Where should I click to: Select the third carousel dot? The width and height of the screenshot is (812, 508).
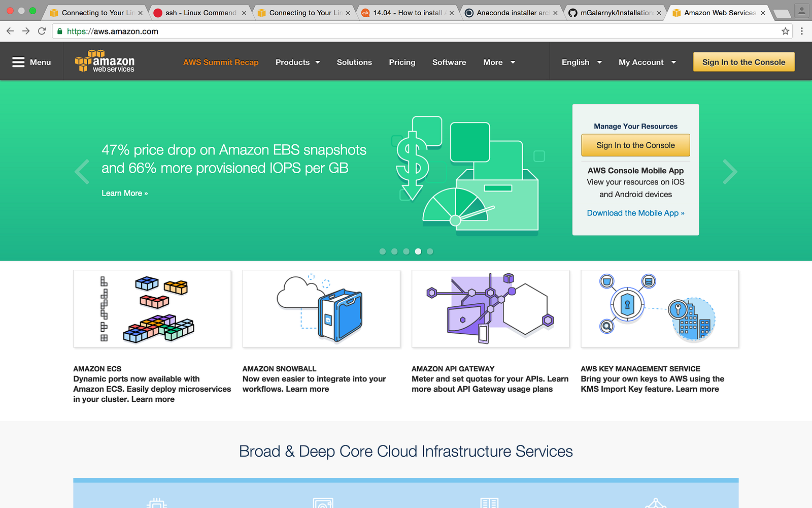point(406,251)
